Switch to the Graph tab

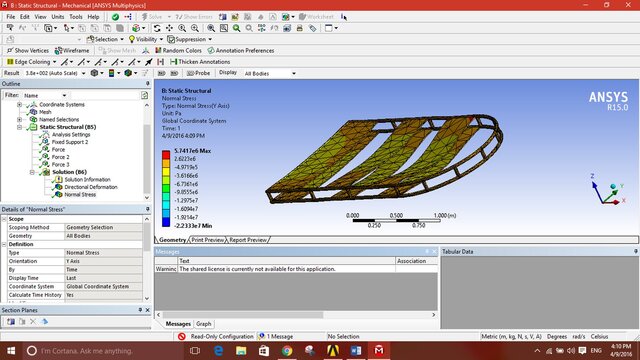point(204,324)
